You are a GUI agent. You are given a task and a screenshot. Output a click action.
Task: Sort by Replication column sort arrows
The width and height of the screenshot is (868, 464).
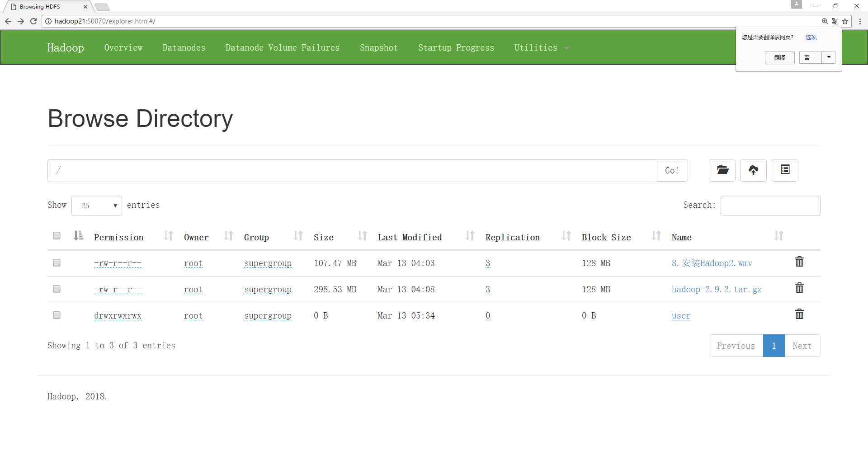[566, 236]
